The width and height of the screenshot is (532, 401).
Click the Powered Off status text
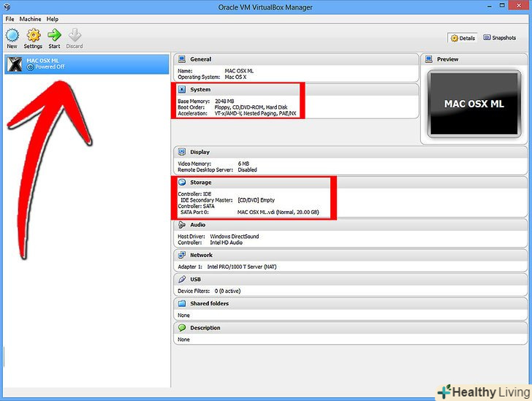tap(50, 67)
